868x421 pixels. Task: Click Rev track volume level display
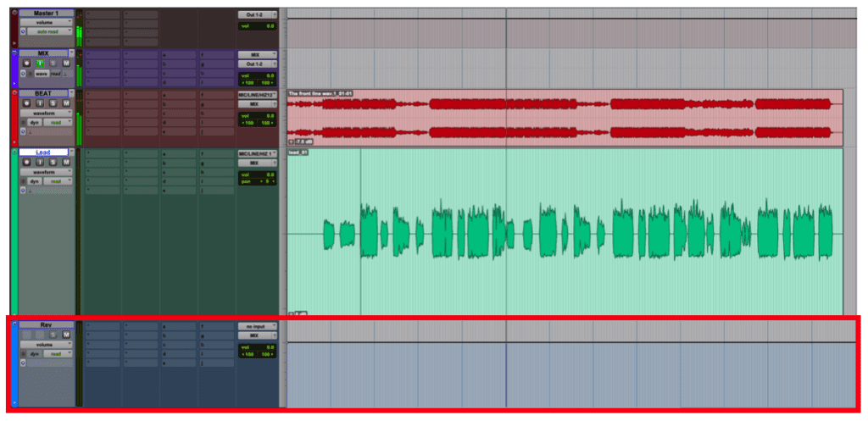click(258, 346)
